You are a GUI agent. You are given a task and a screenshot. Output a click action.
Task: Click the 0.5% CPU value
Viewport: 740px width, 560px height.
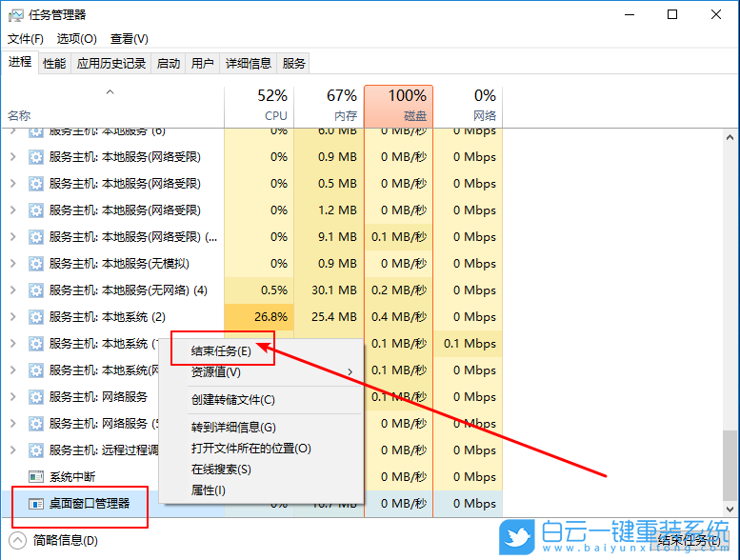pos(273,290)
